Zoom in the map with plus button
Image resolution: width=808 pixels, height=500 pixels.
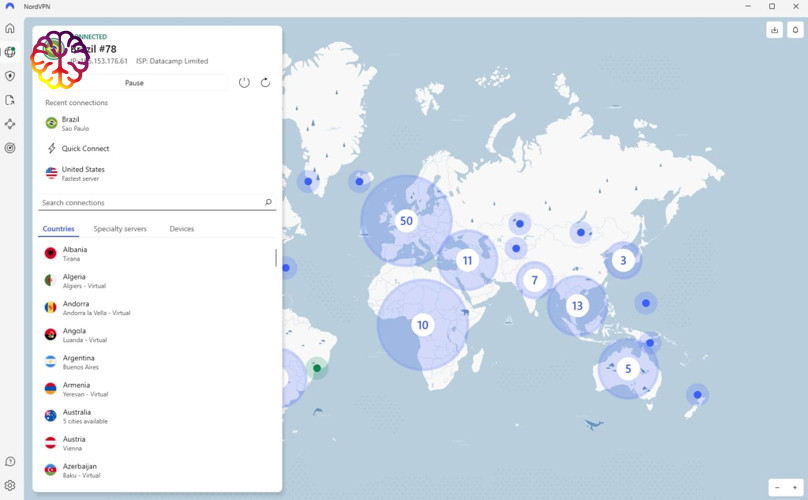795,488
